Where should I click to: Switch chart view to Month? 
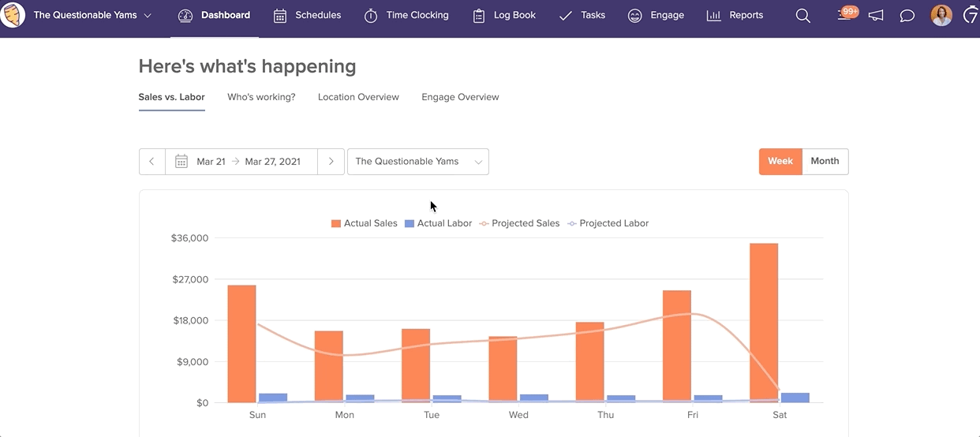825,161
